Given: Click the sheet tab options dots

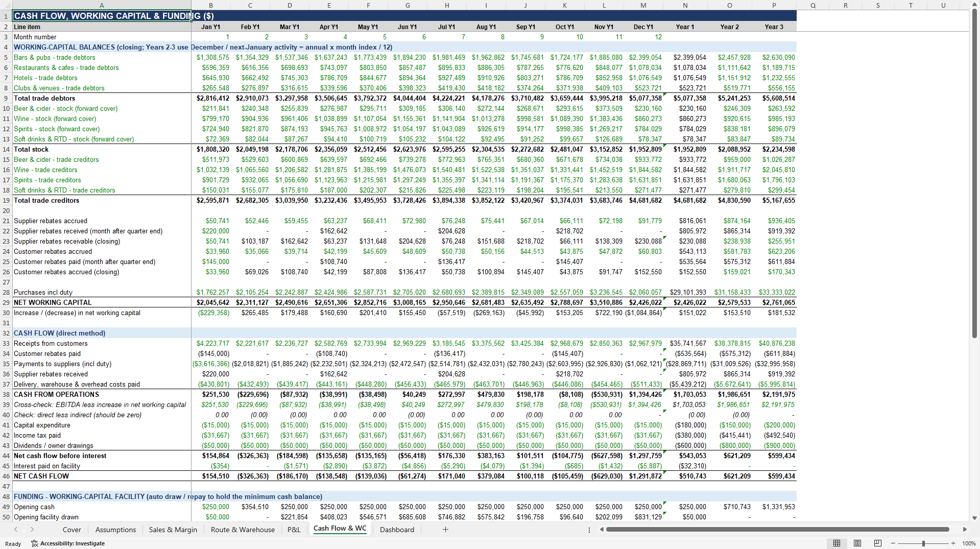Looking at the screenshot, I should 589,530.
